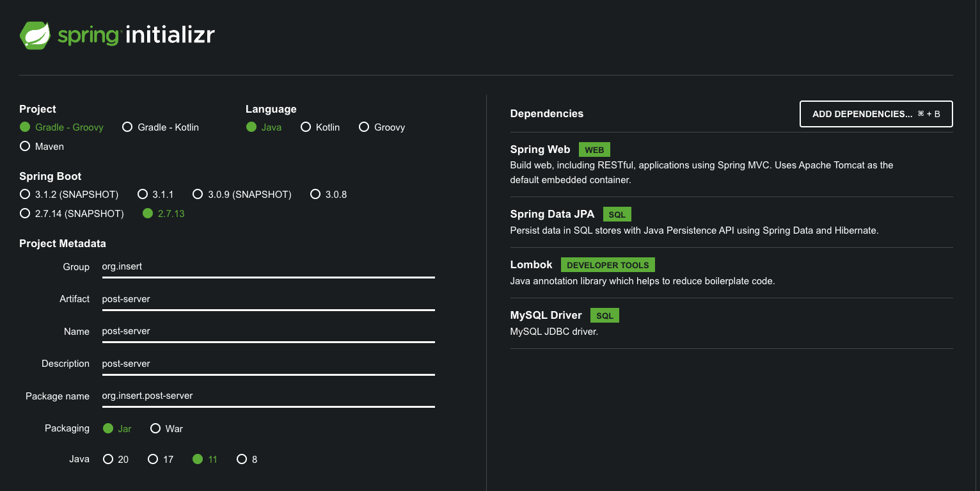Click the Project section heading
Screen dimensions: 980x491
(x=38, y=109)
